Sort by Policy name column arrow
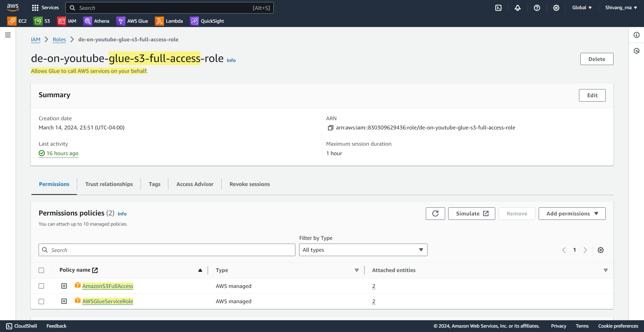Viewport: 644px width, 332px height. [x=200, y=270]
